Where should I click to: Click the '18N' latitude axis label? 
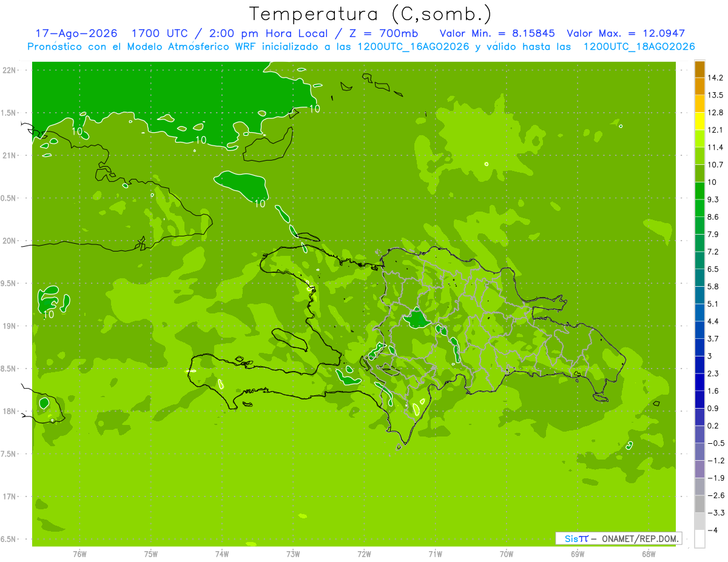(9, 411)
